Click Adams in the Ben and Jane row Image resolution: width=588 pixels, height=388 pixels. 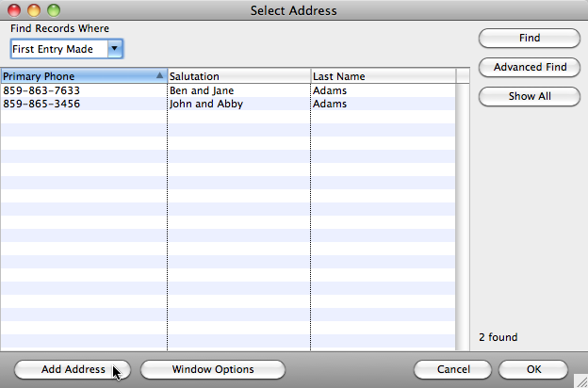point(330,90)
